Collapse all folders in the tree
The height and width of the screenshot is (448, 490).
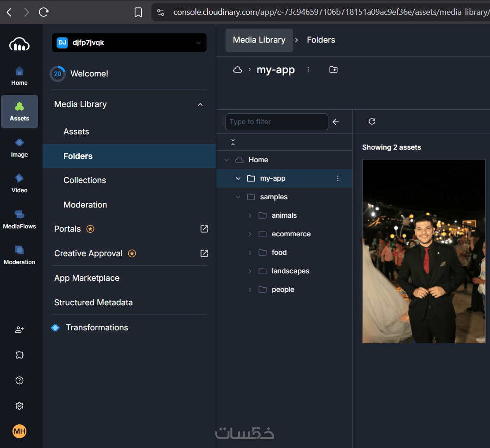(233, 142)
